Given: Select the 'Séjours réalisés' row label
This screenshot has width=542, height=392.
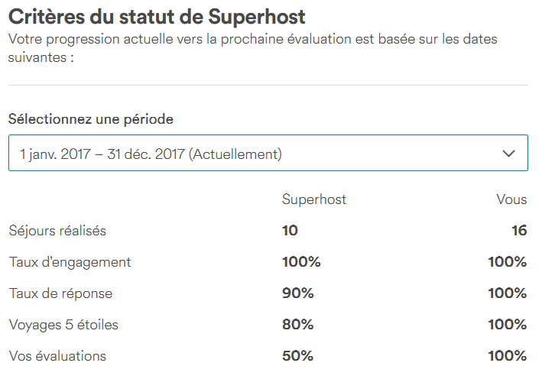Looking at the screenshot, I should point(57,231).
